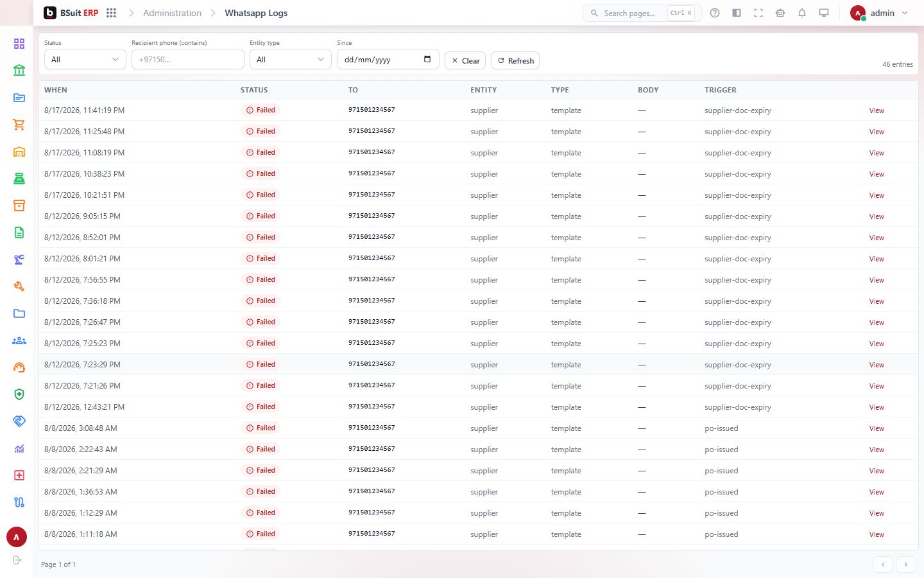Open the dashboard grid icon in sidebar
This screenshot has width=924, height=578.
tap(19, 44)
